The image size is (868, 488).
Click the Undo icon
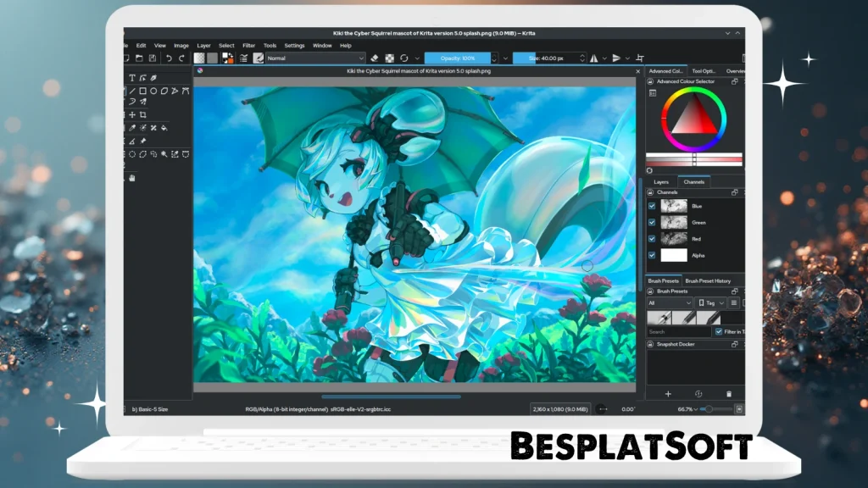(169, 58)
